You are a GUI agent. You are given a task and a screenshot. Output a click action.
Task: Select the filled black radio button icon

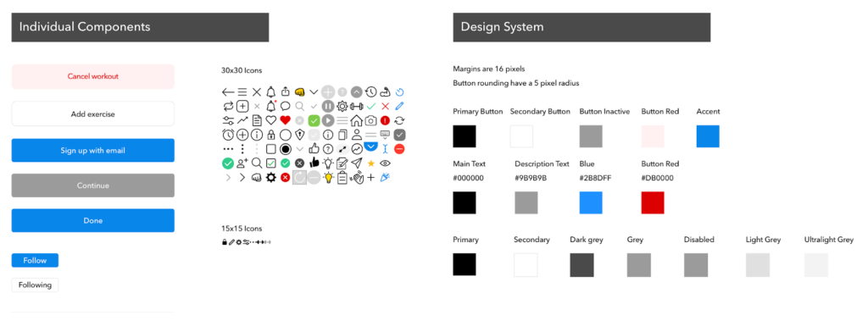click(286, 149)
